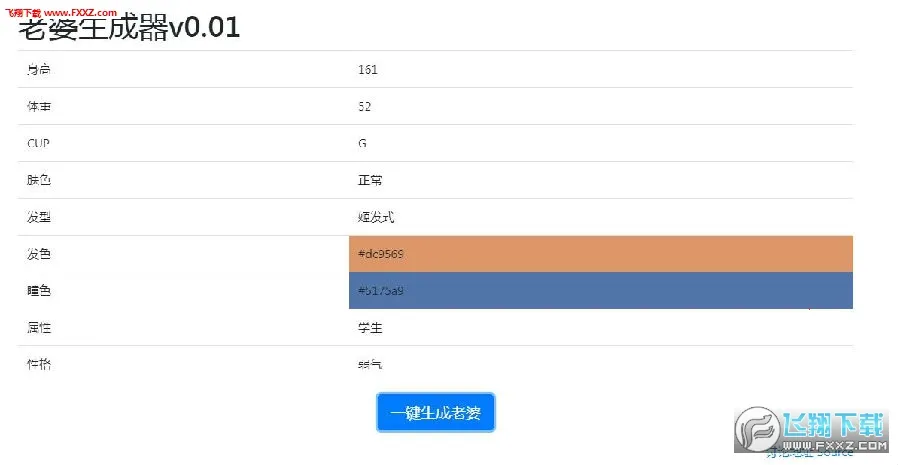Select the 发色 row label
The height and width of the screenshot is (465, 900).
39,254
